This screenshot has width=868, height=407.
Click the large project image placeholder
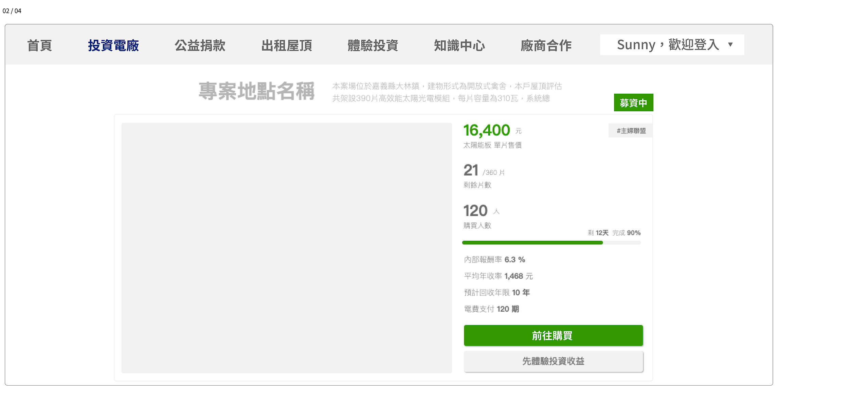(x=287, y=248)
